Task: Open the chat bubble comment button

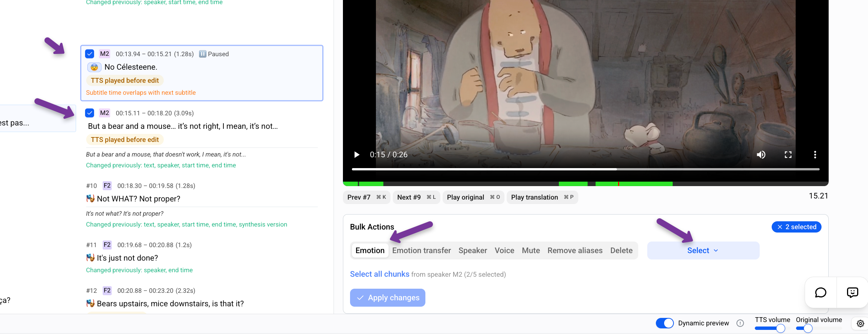Action: (821, 292)
